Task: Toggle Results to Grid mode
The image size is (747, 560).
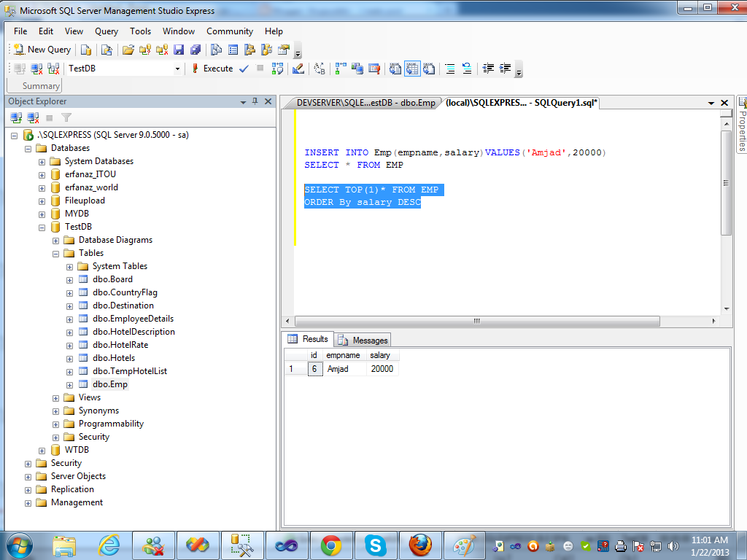Action: pyautogui.click(x=412, y=69)
